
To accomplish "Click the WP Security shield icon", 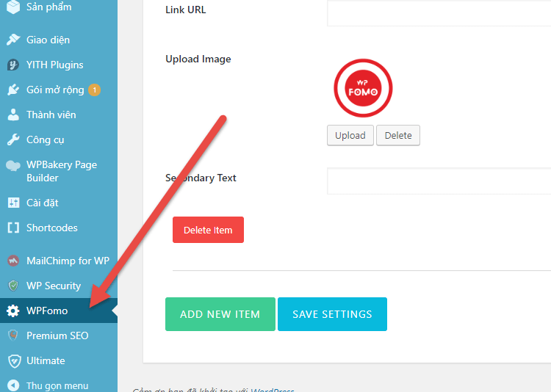I will 13,286.
